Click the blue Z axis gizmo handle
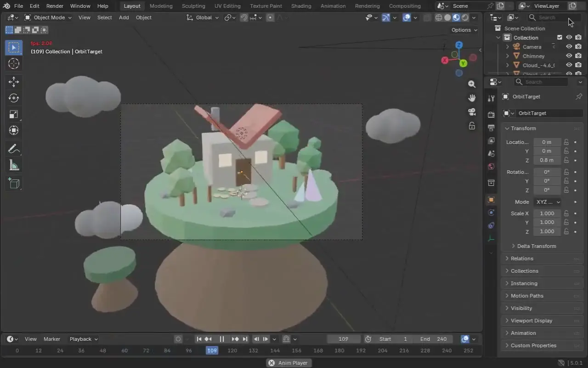This screenshot has width=588, height=368. (458, 45)
